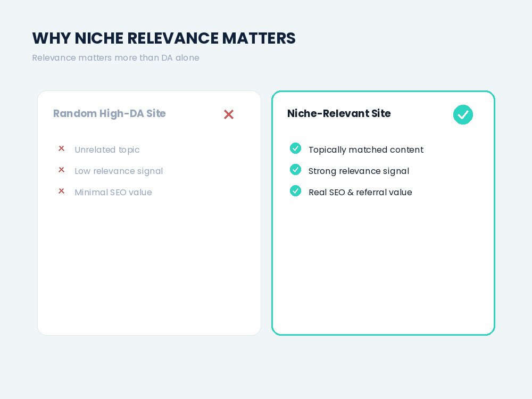Click the text 'Real SEO & referral value'
Viewport: 532px width, 399px height.
pyautogui.click(x=360, y=193)
